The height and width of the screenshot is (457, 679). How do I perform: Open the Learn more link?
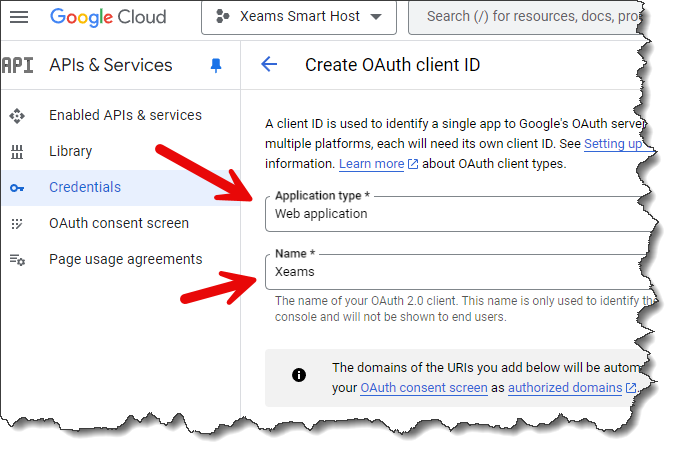[x=372, y=164]
